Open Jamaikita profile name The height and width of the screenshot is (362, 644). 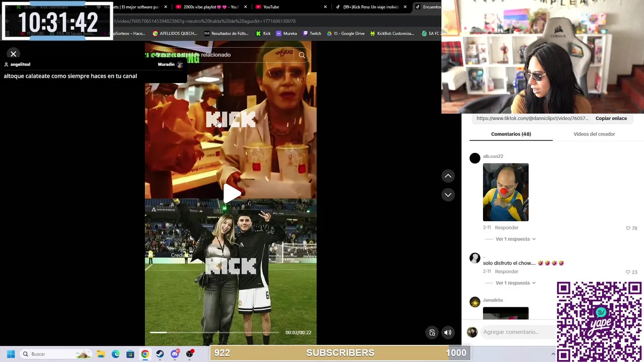click(x=493, y=300)
